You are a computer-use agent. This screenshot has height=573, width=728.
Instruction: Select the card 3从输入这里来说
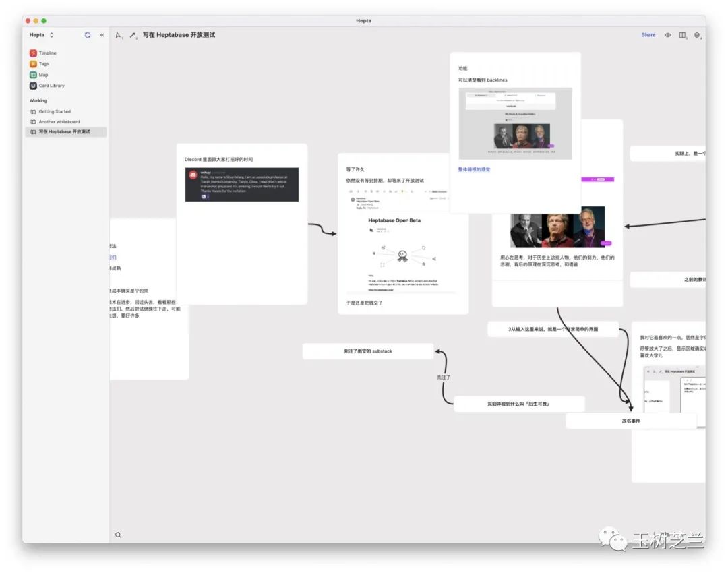(x=553, y=329)
